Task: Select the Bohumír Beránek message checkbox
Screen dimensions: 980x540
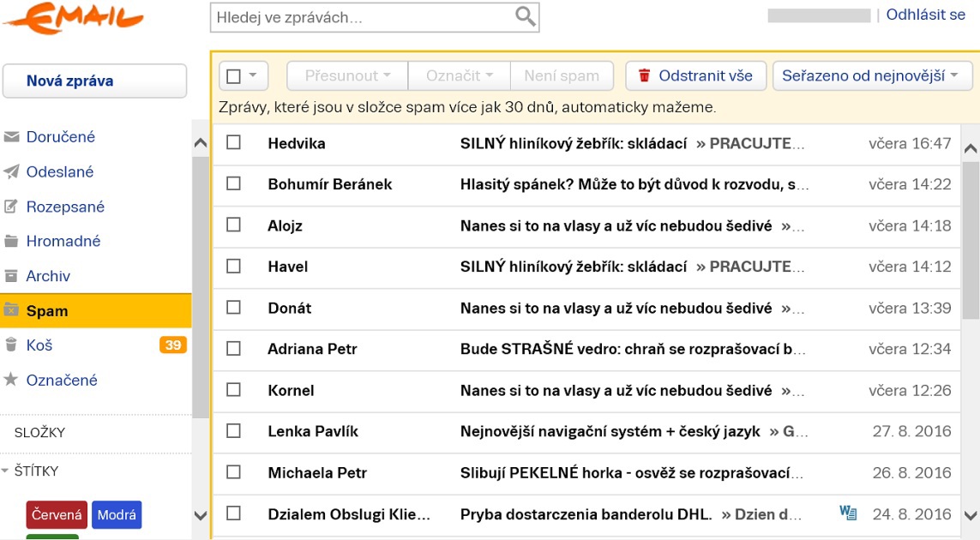Action: tap(233, 184)
